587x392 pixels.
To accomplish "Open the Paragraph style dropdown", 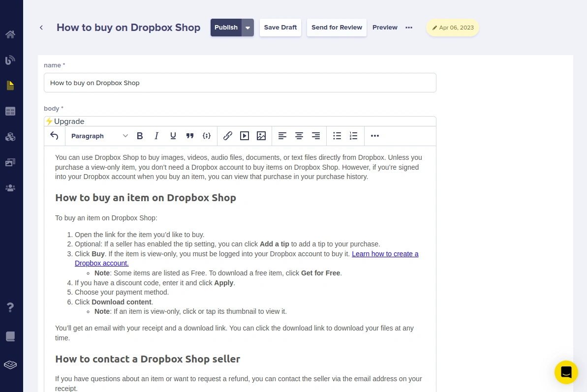I will coord(99,136).
